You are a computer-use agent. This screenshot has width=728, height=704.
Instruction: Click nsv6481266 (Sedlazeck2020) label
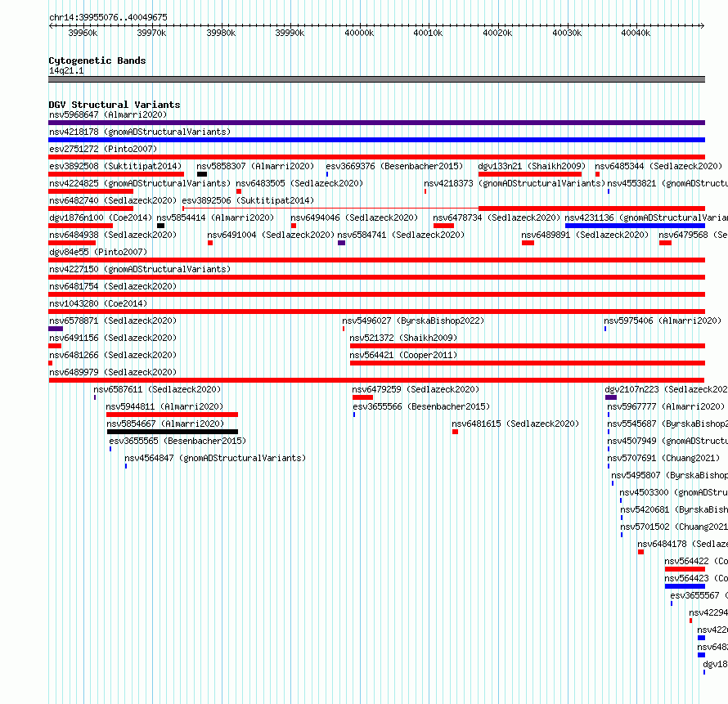[113, 355]
